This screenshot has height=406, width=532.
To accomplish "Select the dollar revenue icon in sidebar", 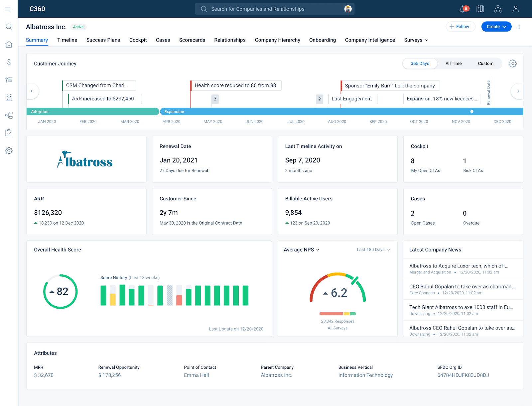I will 9,62.
